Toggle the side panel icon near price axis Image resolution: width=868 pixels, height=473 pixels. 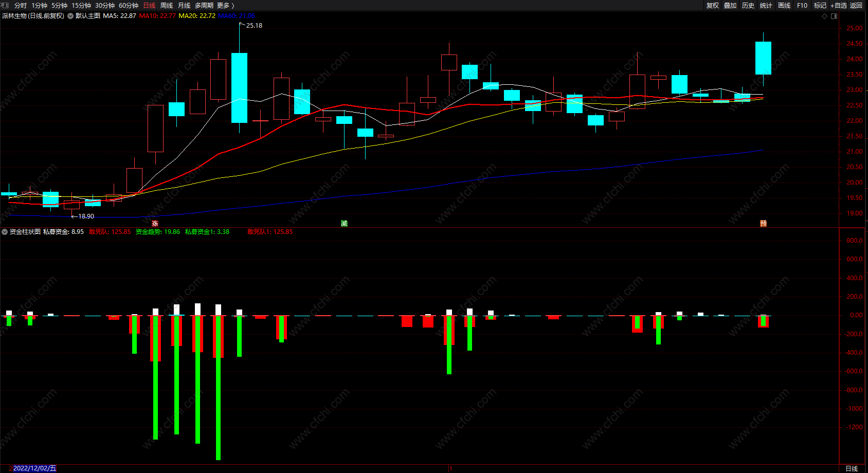tap(834, 16)
